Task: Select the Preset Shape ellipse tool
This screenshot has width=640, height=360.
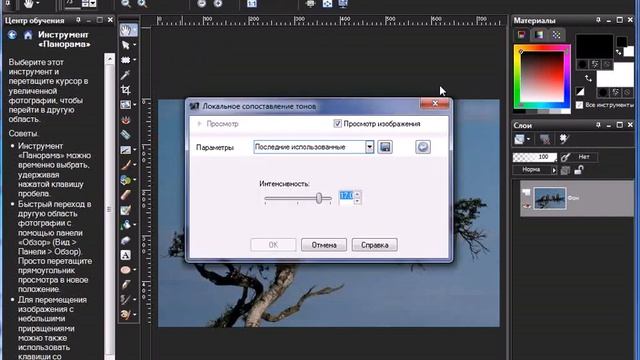Action: (125, 270)
